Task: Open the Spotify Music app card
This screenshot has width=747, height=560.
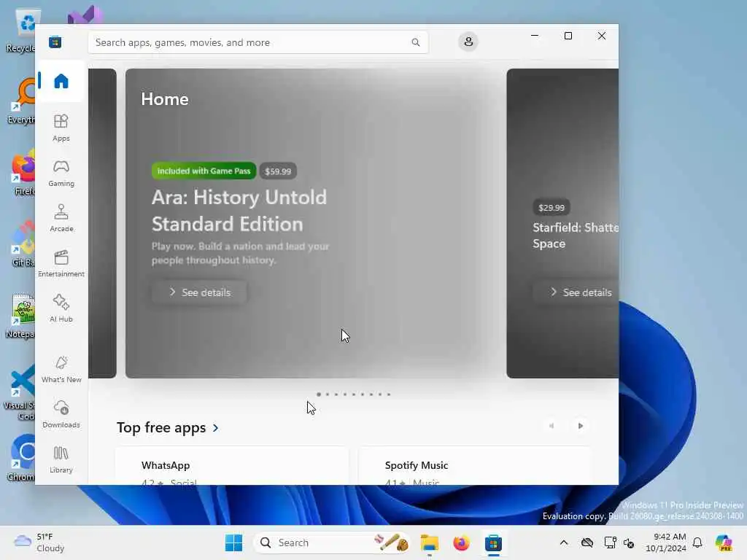Action: click(x=475, y=466)
